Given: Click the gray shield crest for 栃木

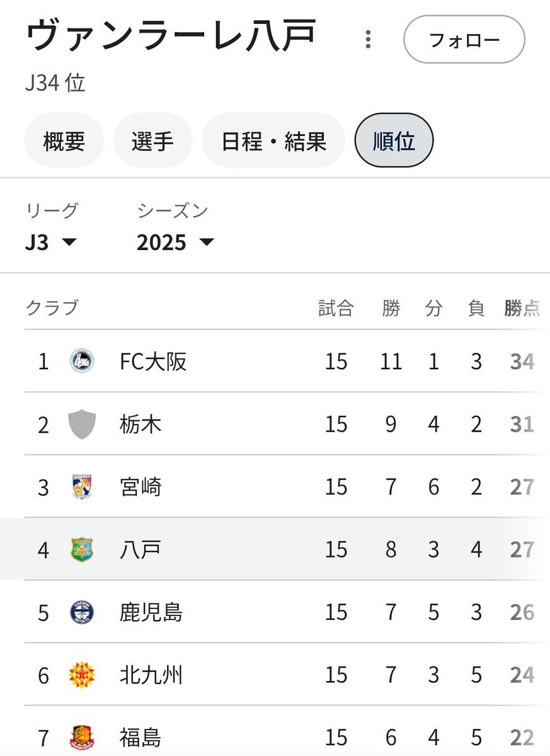Looking at the screenshot, I should click(x=82, y=424).
